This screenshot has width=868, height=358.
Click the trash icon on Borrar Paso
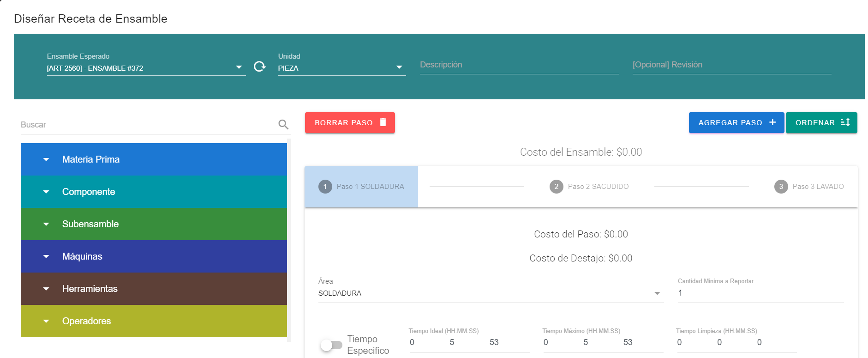(383, 122)
